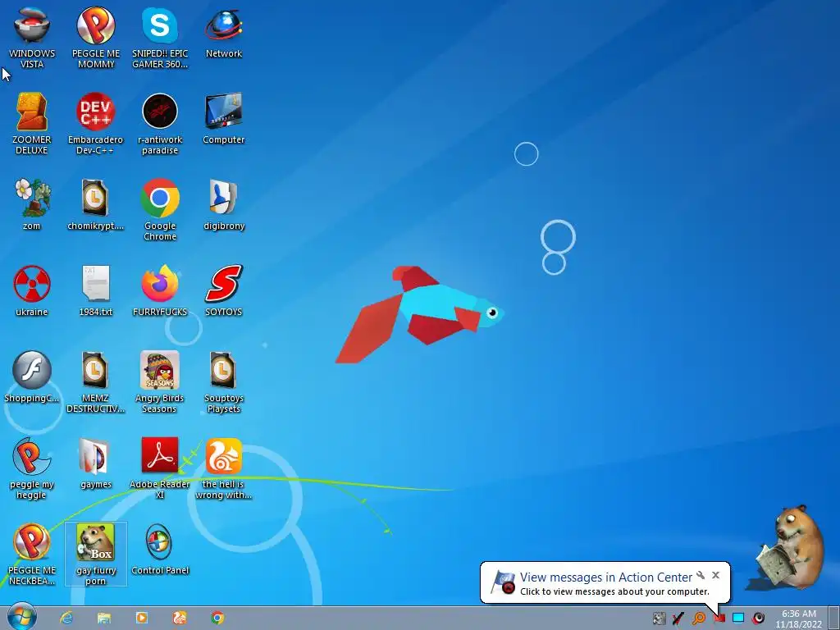Screen dimensions: 840x630
Task: Click the orange magnifier tray icon
Action: point(699,619)
